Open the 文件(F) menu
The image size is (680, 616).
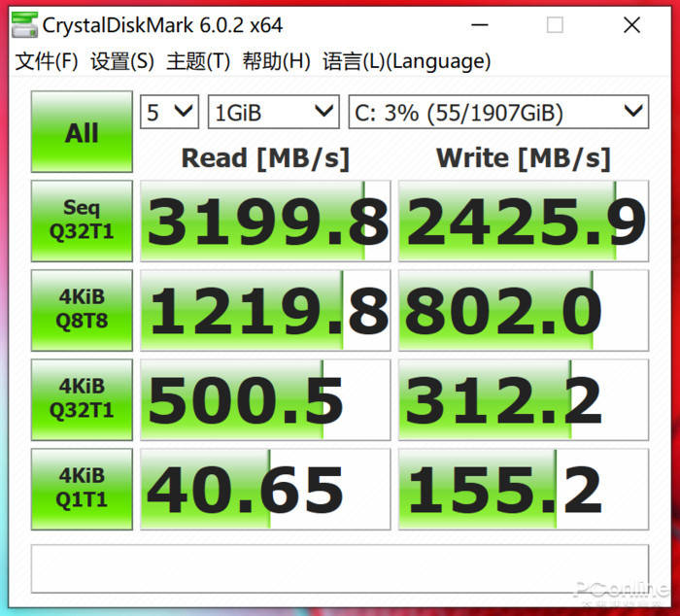(47, 61)
